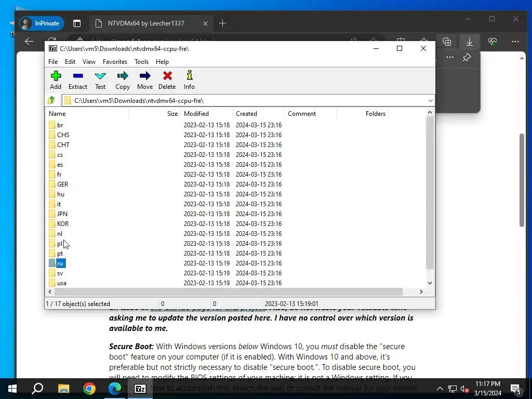Open a new tab in Edge
The image size is (532, 399).
click(222, 23)
